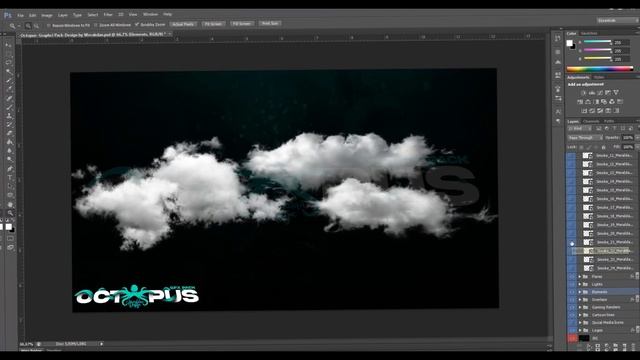640x360 pixels.
Task: Expand the Overlays layer group
Action: pyautogui.click(x=580, y=300)
